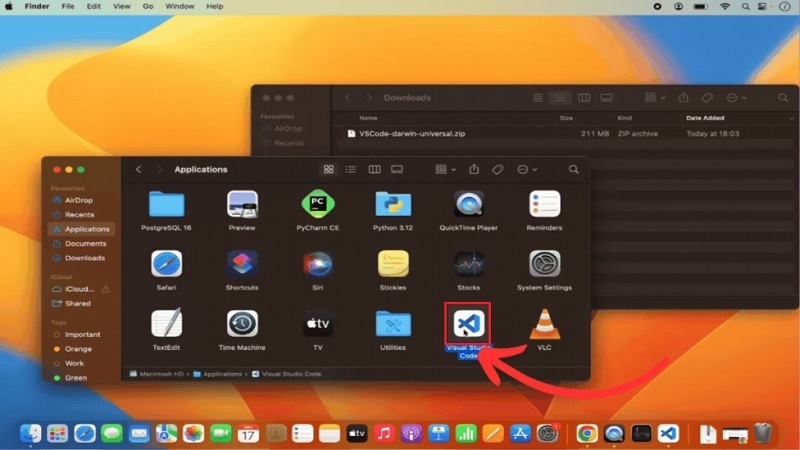
Task: Select the Reminders app icon
Action: pos(544,204)
